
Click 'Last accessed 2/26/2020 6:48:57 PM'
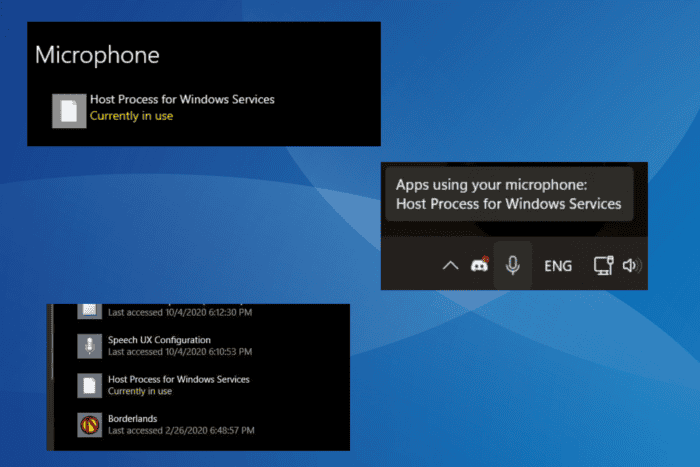pyautogui.click(x=181, y=430)
